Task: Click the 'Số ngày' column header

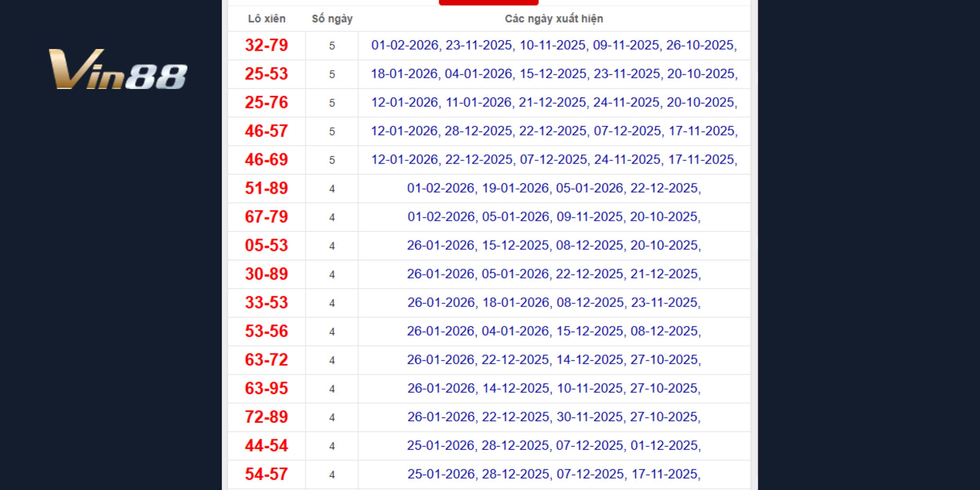Action: point(332,19)
